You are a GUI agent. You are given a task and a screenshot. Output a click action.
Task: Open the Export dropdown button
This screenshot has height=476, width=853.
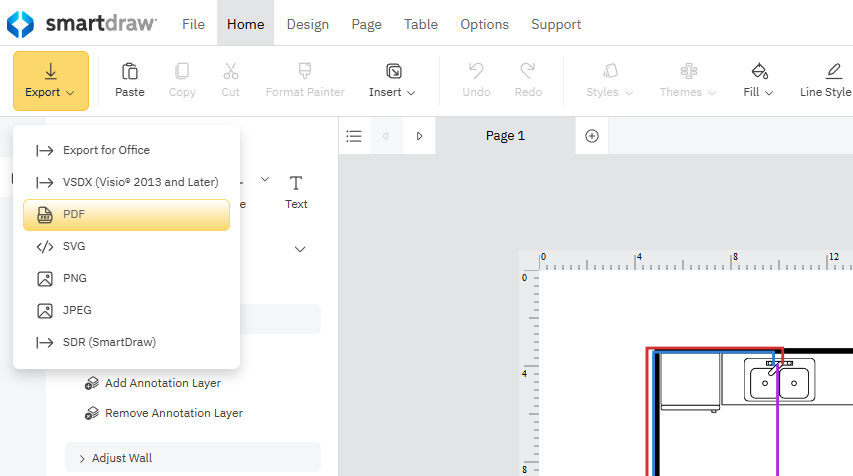[51, 80]
